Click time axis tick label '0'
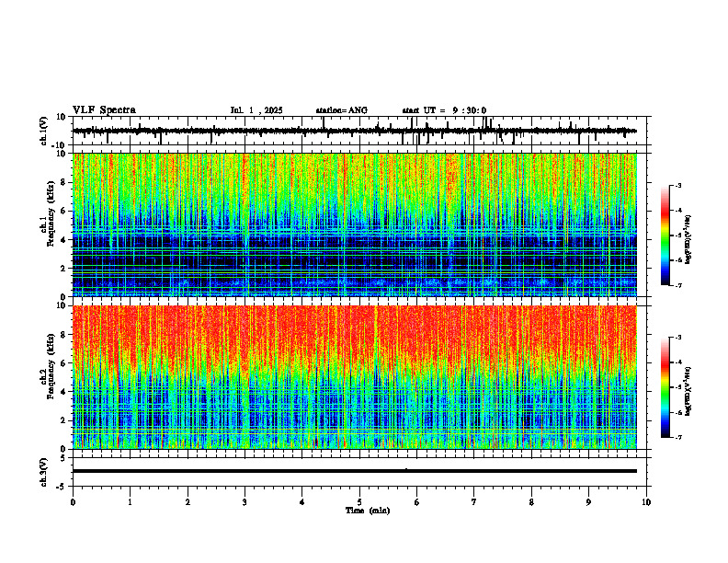This screenshot has height=563, width=728. [x=73, y=502]
